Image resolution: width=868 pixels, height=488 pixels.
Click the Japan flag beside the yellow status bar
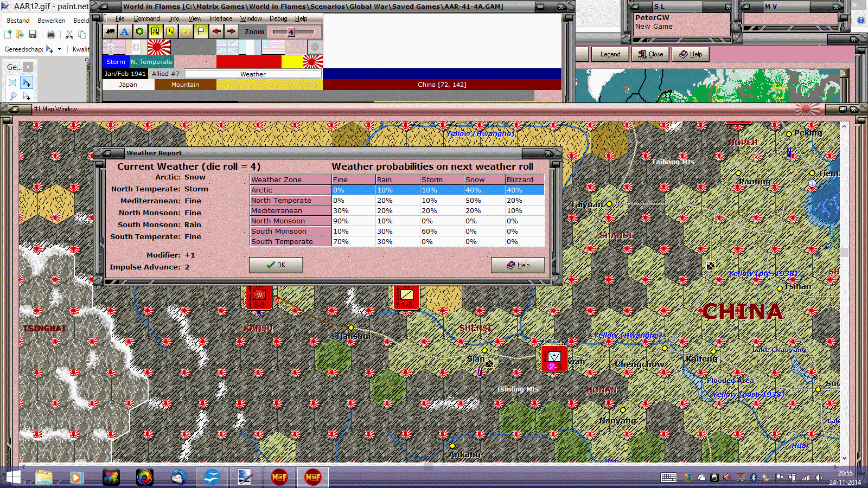point(313,62)
